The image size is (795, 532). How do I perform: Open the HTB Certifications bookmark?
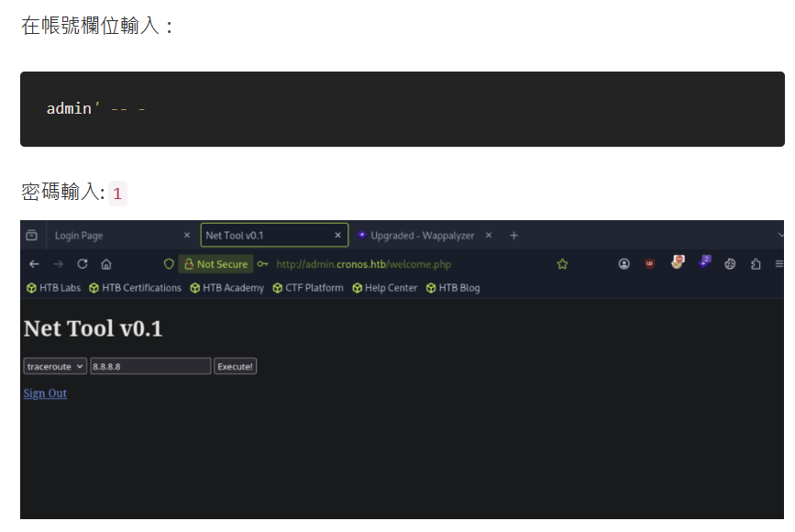point(136,288)
